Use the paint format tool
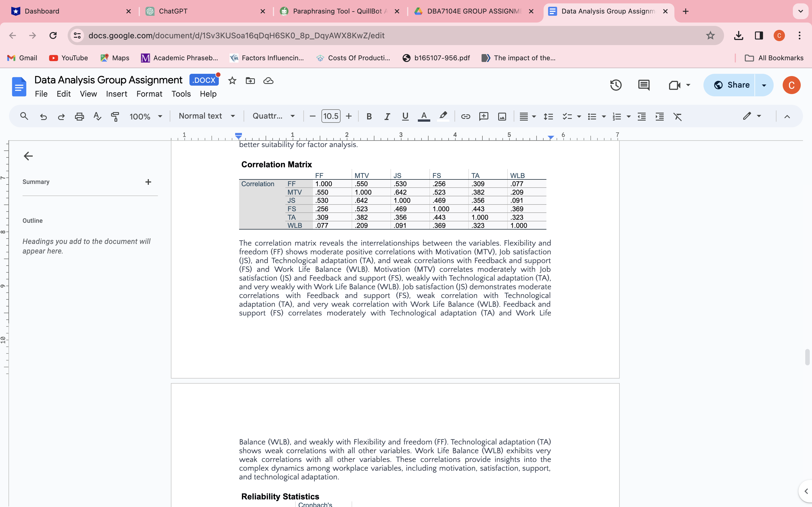This screenshot has height=507, width=812. coord(115,116)
